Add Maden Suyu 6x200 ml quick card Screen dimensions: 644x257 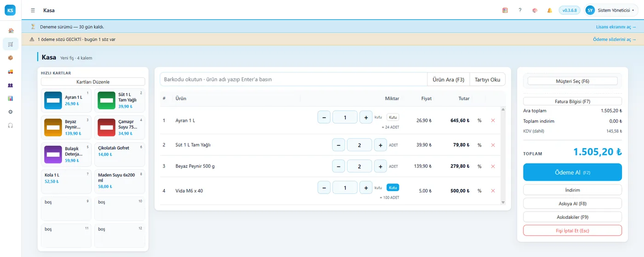pyautogui.click(x=120, y=181)
